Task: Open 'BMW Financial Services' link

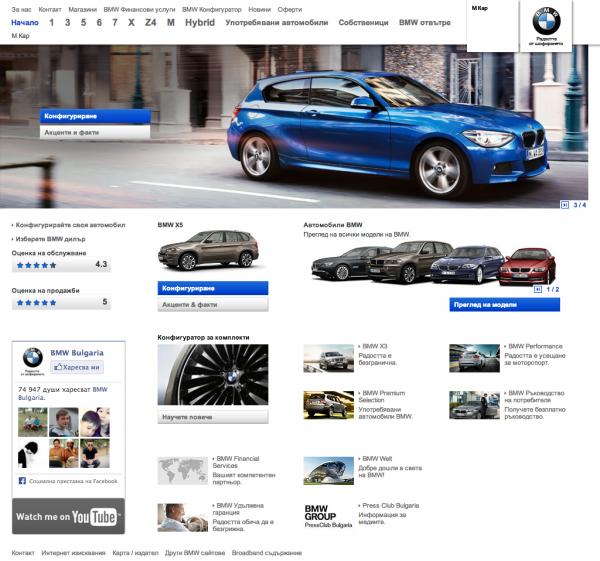Action: point(236,462)
